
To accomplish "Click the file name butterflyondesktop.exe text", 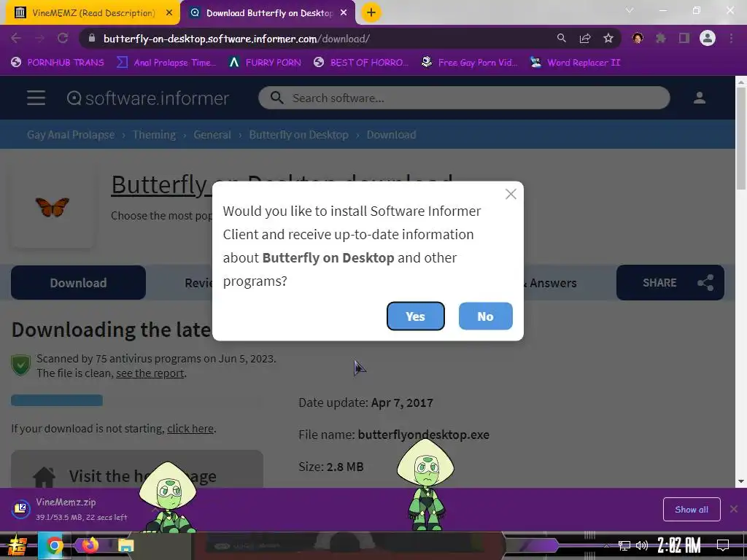I will pos(424,435).
